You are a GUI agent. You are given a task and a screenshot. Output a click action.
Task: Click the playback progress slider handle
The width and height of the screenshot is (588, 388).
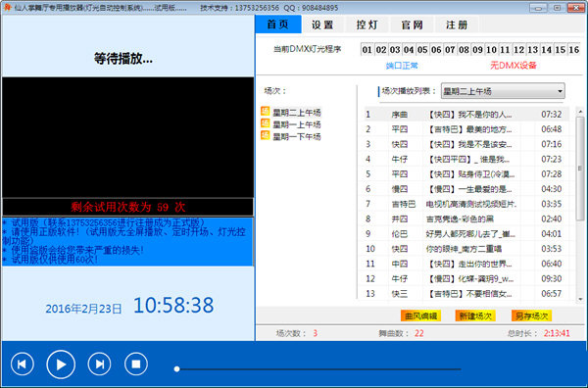pyautogui.click(x=176, y=369)
